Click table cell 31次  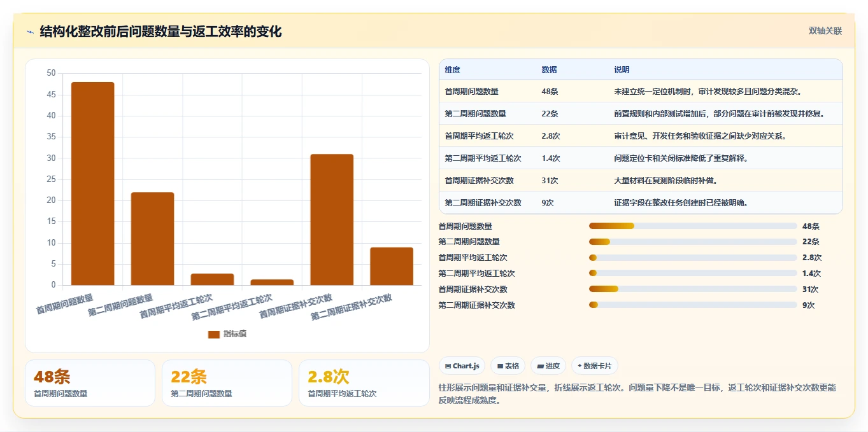click(550, 180)
